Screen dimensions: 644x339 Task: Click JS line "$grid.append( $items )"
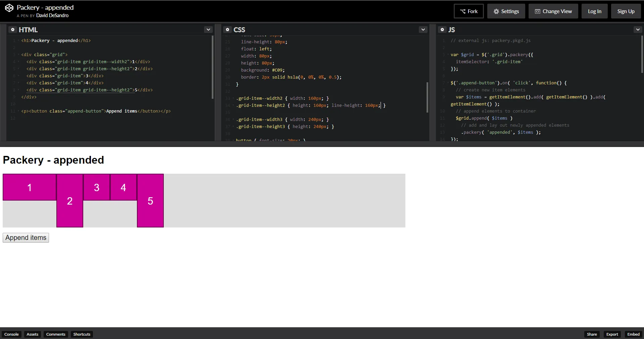point(484,118)
